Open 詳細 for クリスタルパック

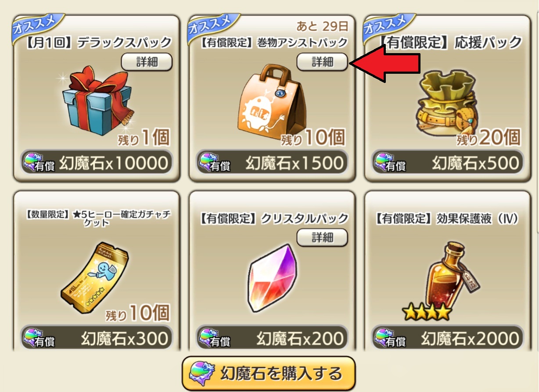(322, 237)
